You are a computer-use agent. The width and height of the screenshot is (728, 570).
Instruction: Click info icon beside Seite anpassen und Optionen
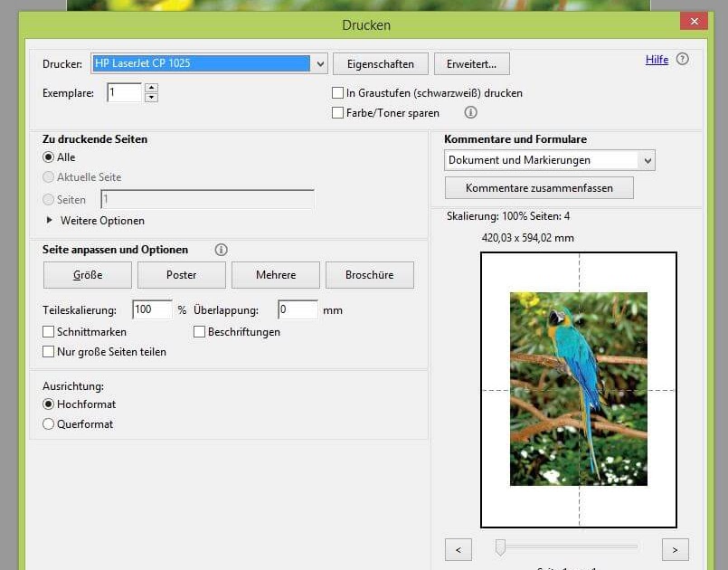(221, 250)
